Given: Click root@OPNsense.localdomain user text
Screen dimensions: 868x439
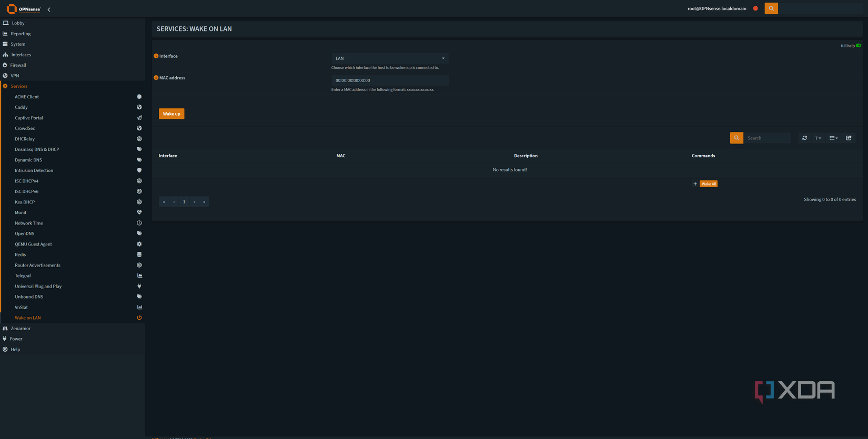Looking at the screenshot, I should pyautogui.click(x=716, y=8).
